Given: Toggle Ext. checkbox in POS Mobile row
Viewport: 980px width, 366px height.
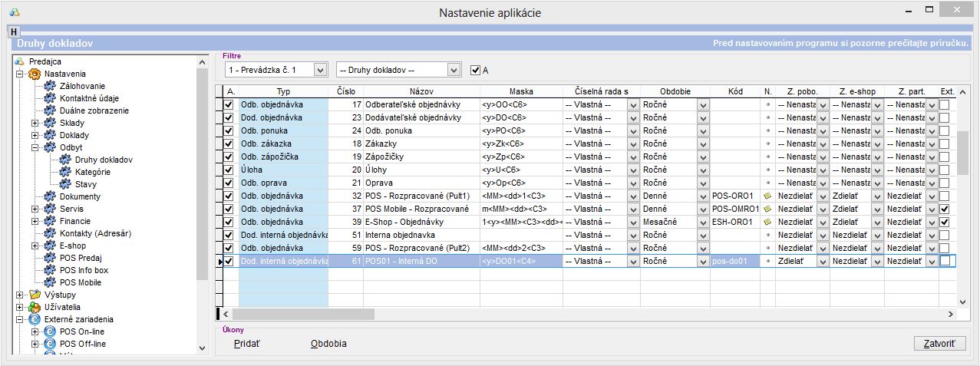Looking at the screenshot, I should [945, 209].
